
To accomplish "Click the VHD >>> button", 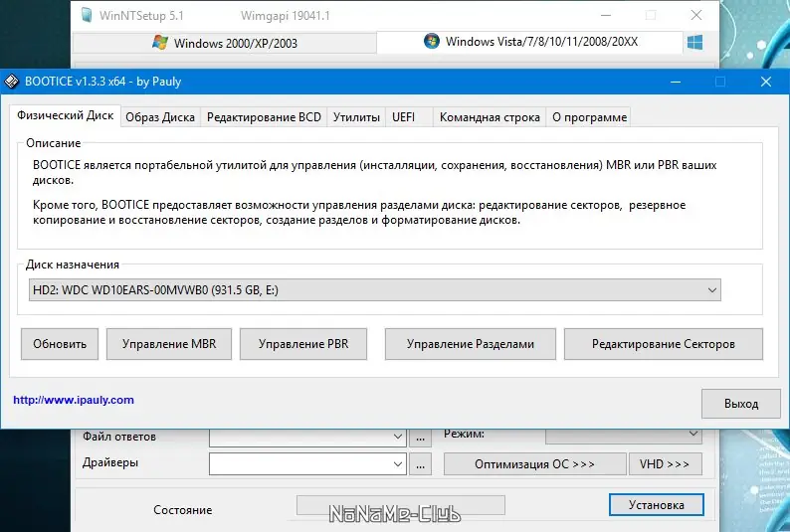I will point(665,464).
